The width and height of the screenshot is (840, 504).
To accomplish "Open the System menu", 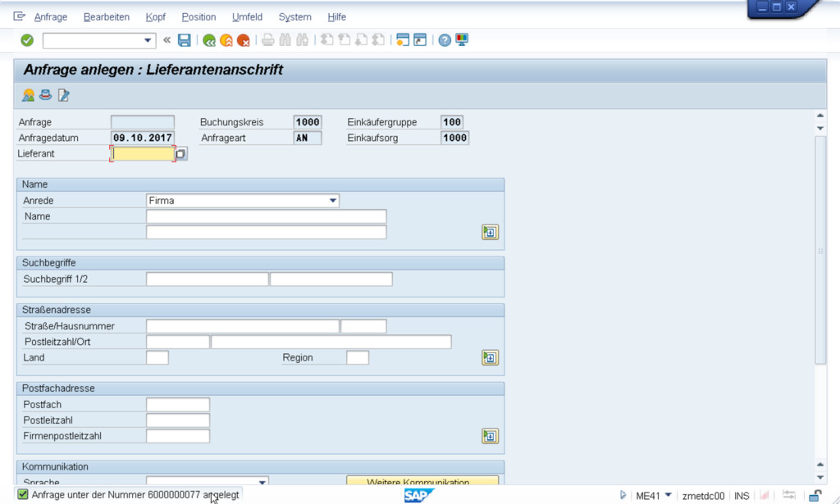I will click(294, 17).
